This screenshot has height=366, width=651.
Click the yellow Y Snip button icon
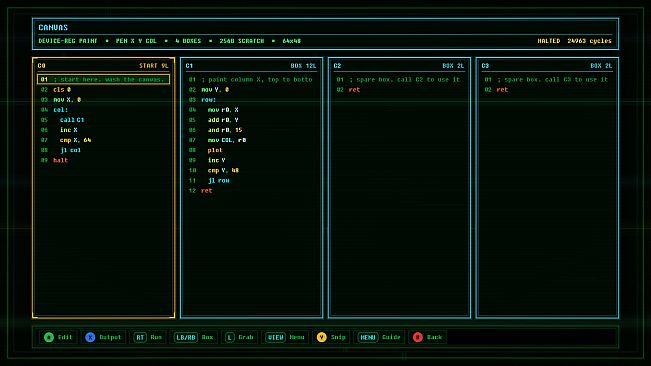321,337
